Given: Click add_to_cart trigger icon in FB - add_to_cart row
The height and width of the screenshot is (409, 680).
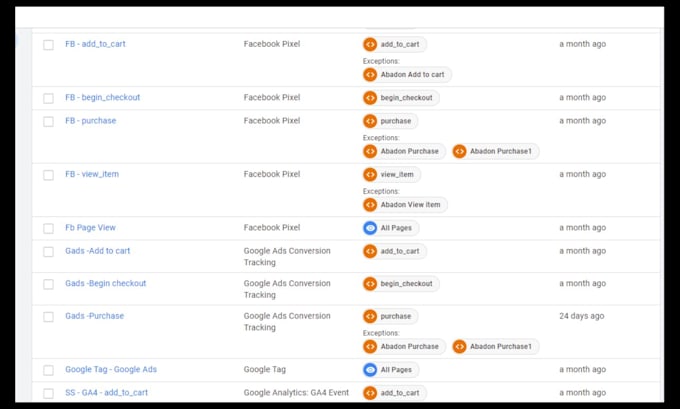Looking at the screenshot, I should (x=370, y=44).
